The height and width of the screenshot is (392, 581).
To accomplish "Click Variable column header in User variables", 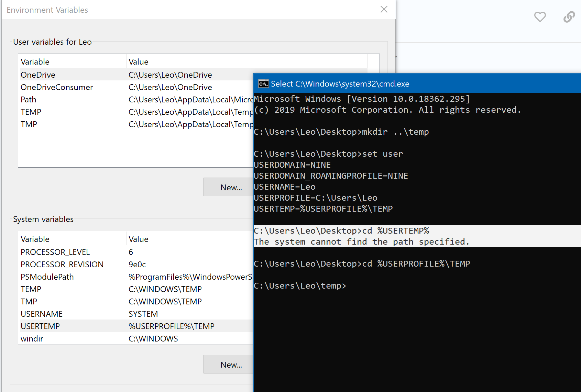I will click(x=72, y=61).
